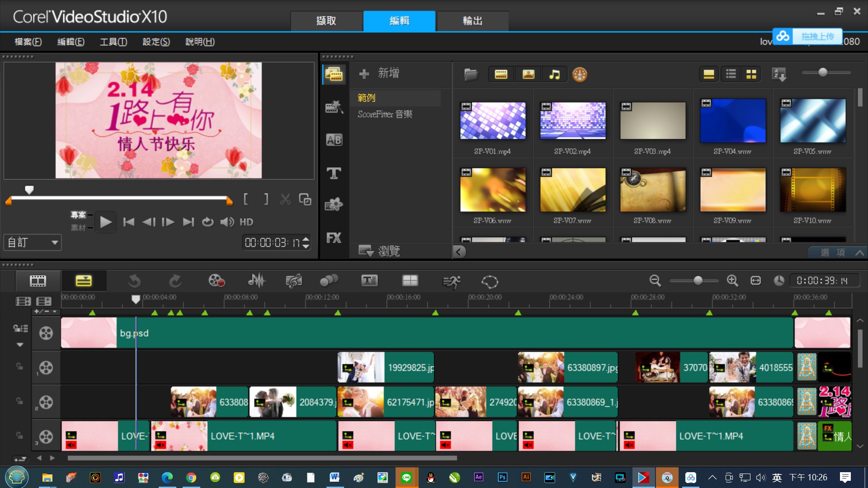
Task: Play the project preview
Action: (x=105, y=222)
